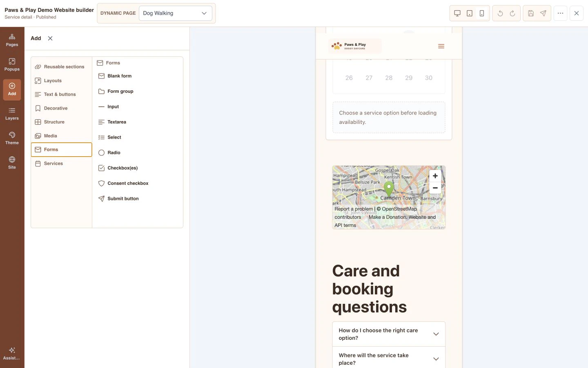Image resolution: width=588 pixels, height=368 pixels.
Task: Select calendar day 27
Action: click(x=369, y=78)
